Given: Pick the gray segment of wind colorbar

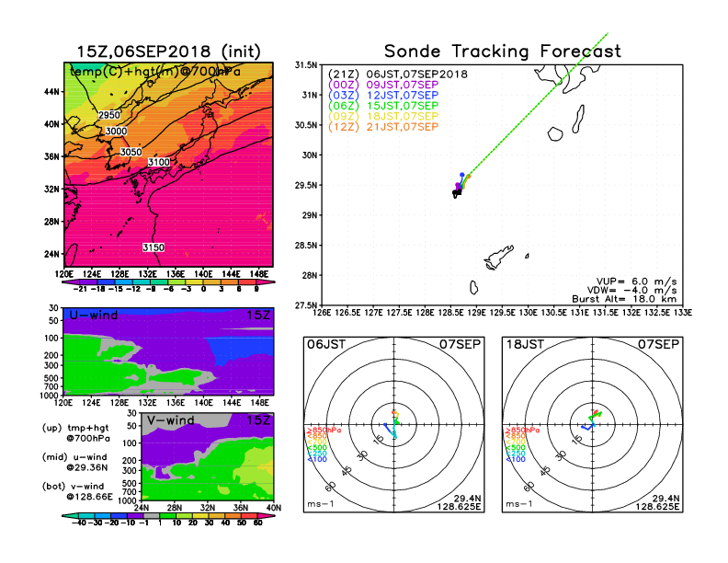Looking at the screenshot, I should point(152,516).
